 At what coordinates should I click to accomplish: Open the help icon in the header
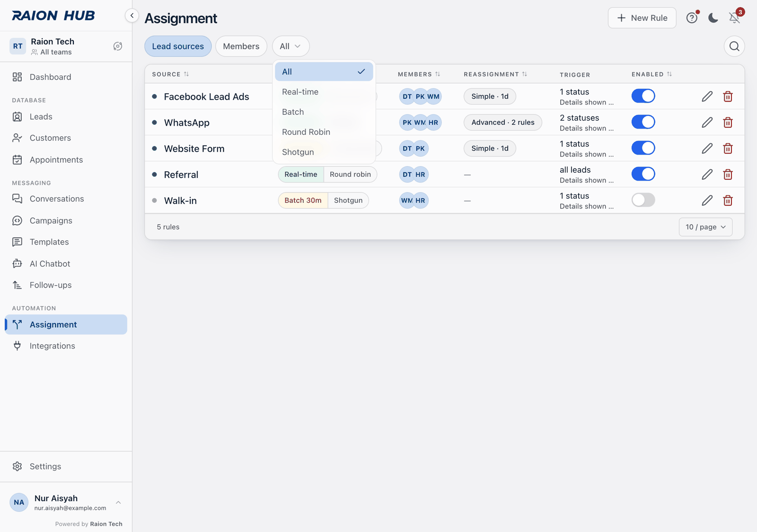[692, 18]
